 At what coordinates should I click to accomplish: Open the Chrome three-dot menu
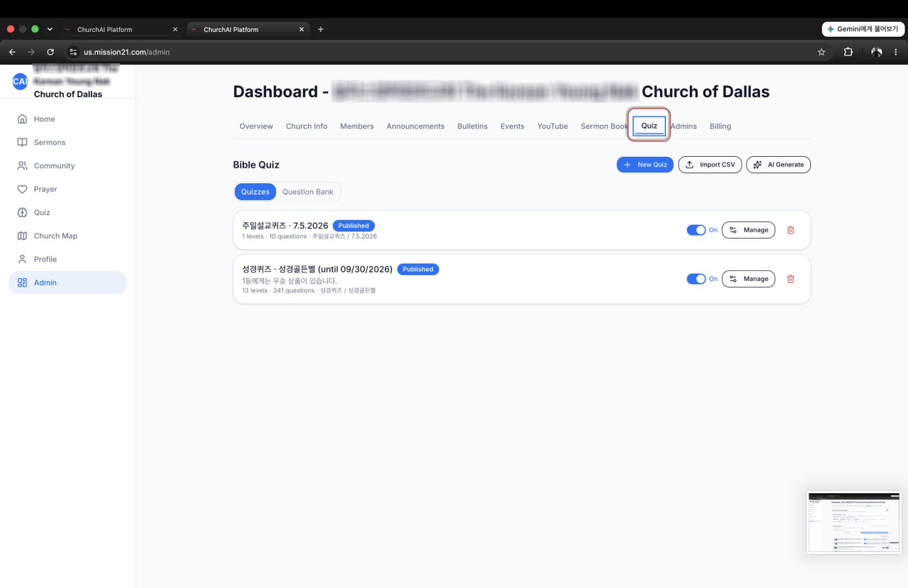click(x=896, y=52)
